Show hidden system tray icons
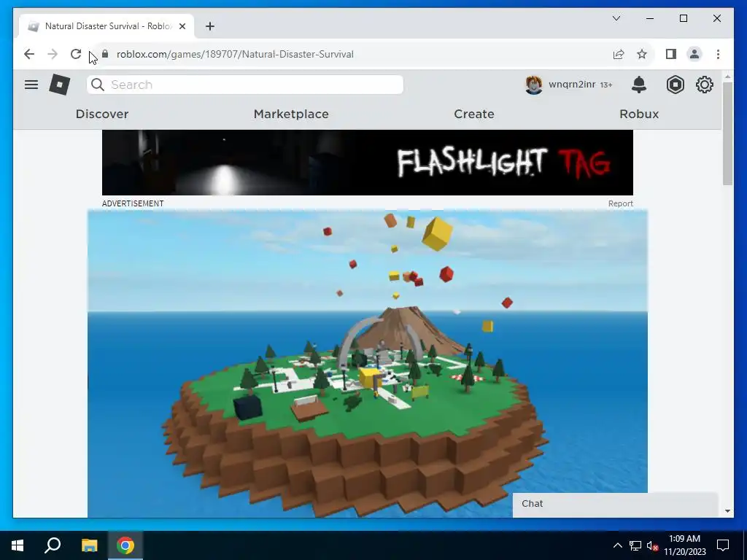Viewport: 747px width, 560px height. tap(617, 545)
